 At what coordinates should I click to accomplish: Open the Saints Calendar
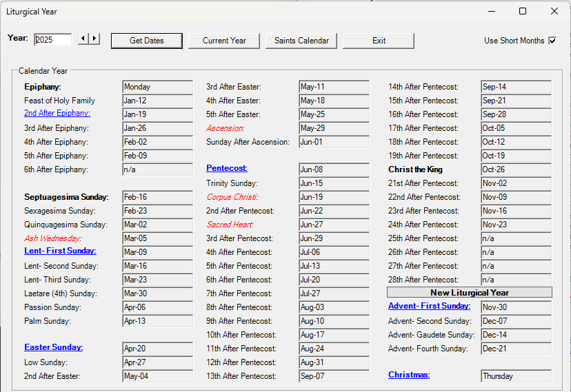(x=301, y=41)
